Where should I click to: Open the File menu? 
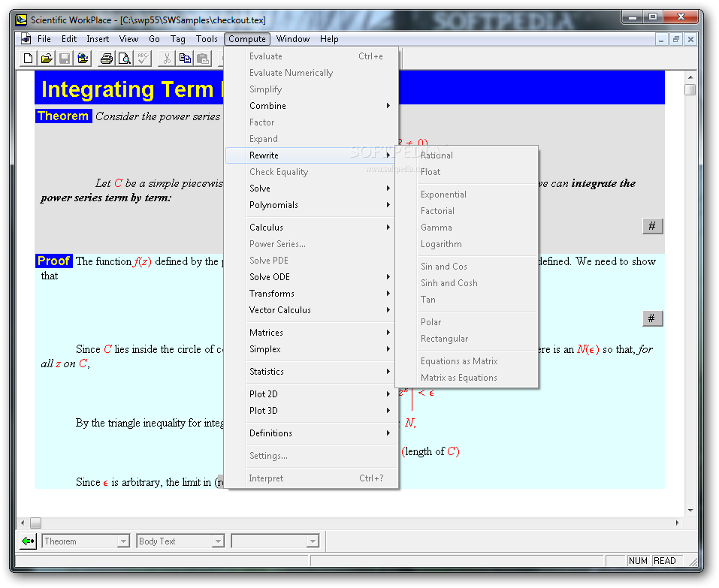click(x=44, y=39)
